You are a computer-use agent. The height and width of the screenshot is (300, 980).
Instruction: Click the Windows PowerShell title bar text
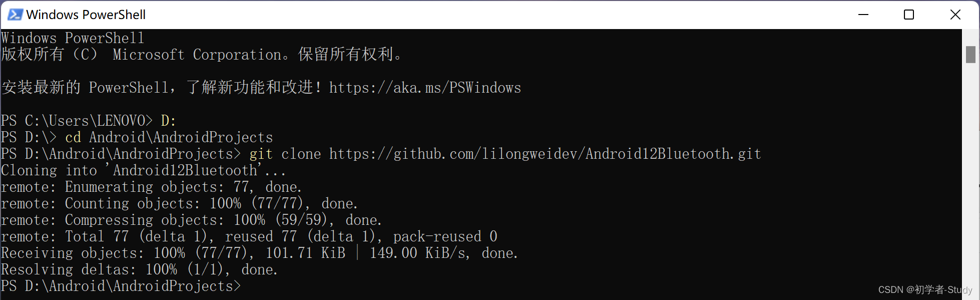click(86, 15)
